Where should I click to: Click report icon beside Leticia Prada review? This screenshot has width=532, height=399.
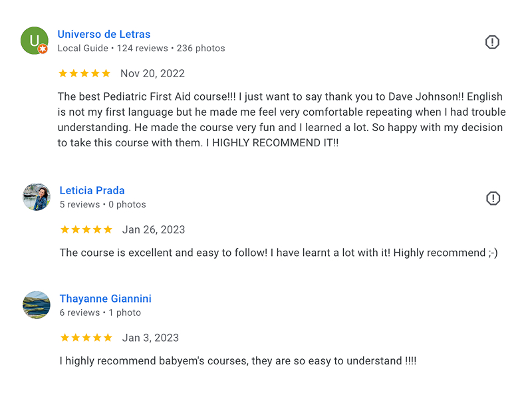[x=493, y=198]
